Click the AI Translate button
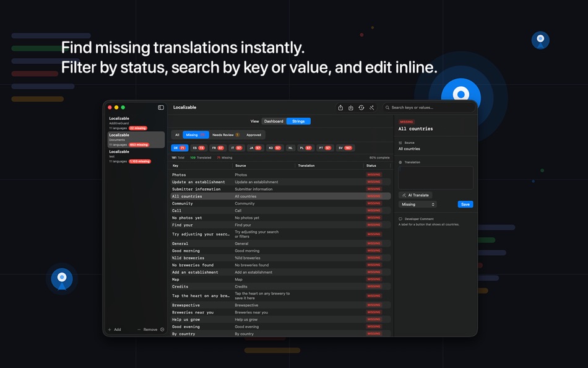The width and height of the screenshot is (588, 368). [415, 195]
